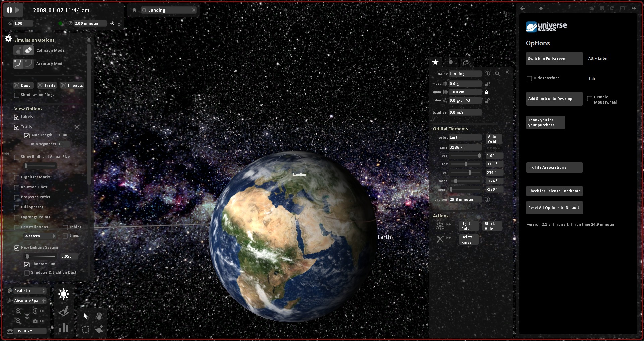Click the eccentricity slider handle
The image size is (644, 341).
tap(479, 156)
